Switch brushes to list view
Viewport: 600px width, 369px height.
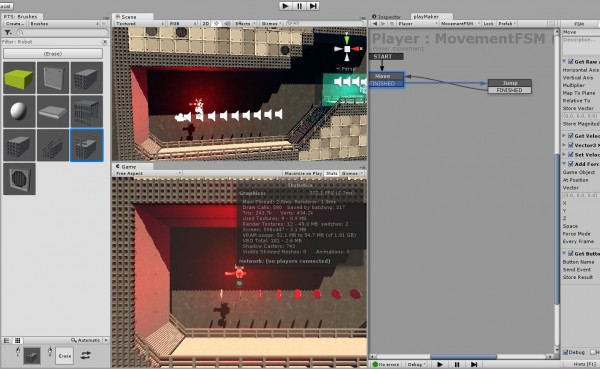point(7,340)
